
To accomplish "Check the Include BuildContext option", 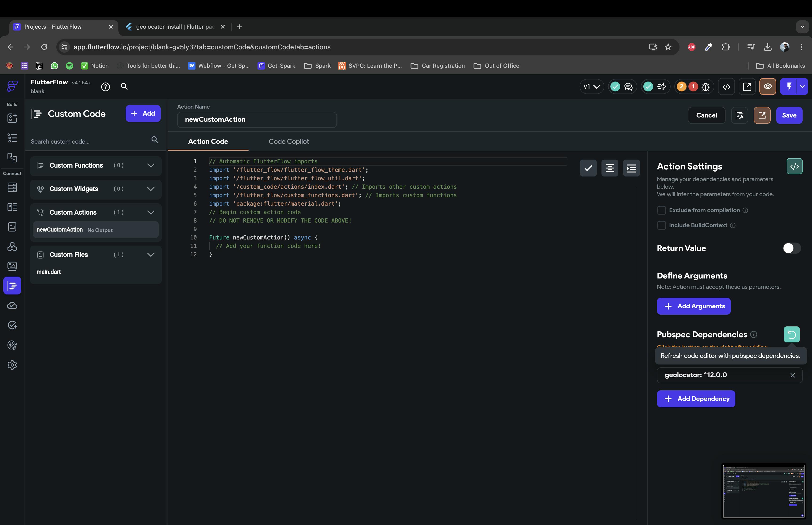I will click(x=661, y=225).
